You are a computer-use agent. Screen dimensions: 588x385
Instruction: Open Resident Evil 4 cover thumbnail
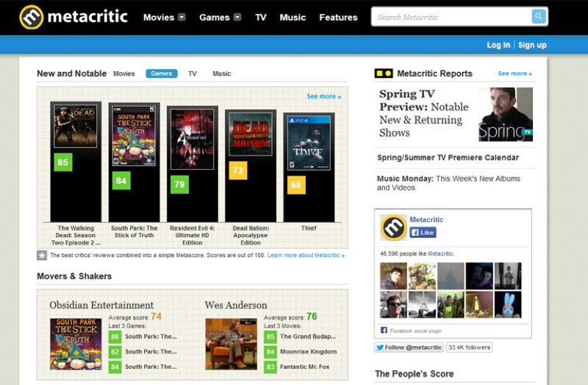(x=193, y=139)
